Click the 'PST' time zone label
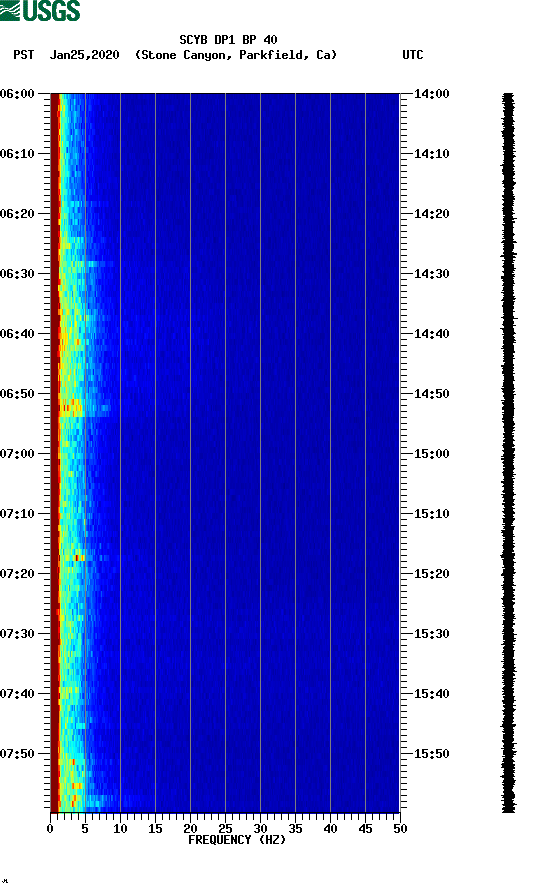Image resolution: width=552 pixels, height=892 pixels. coord(23,55)
